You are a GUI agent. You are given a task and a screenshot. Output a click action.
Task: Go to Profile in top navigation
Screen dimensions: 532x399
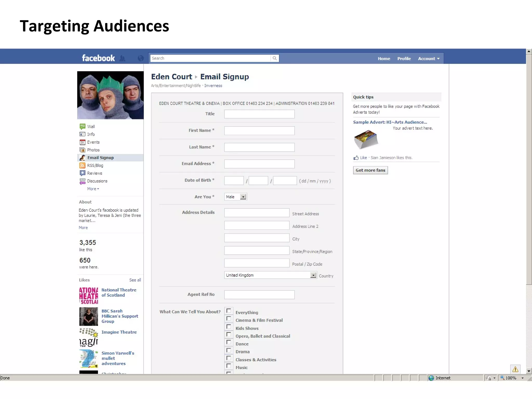coord(404,59)
